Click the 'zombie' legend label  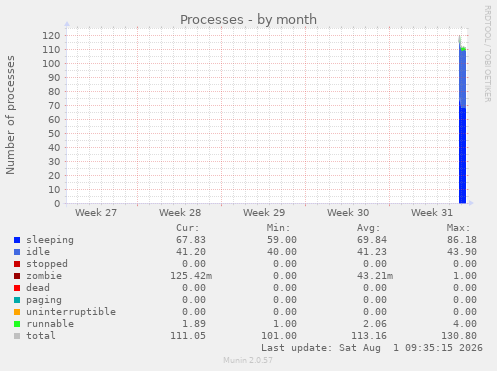[x=44, y=276]
